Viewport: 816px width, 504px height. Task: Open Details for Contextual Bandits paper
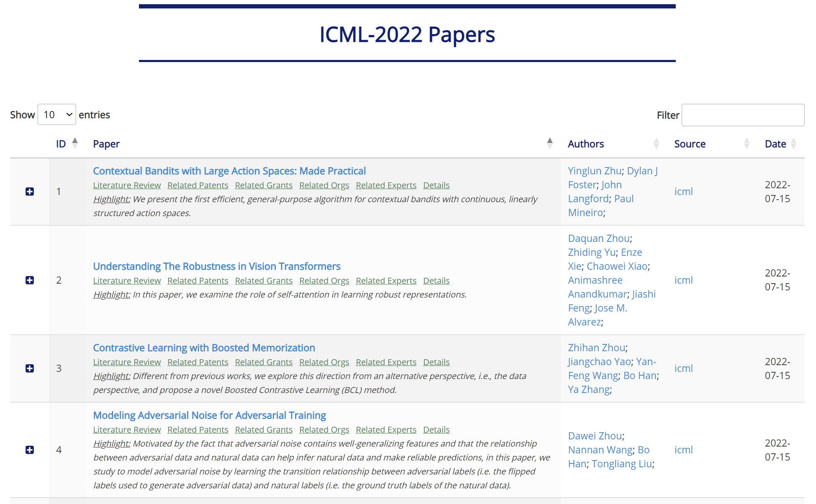coord(436,185)
